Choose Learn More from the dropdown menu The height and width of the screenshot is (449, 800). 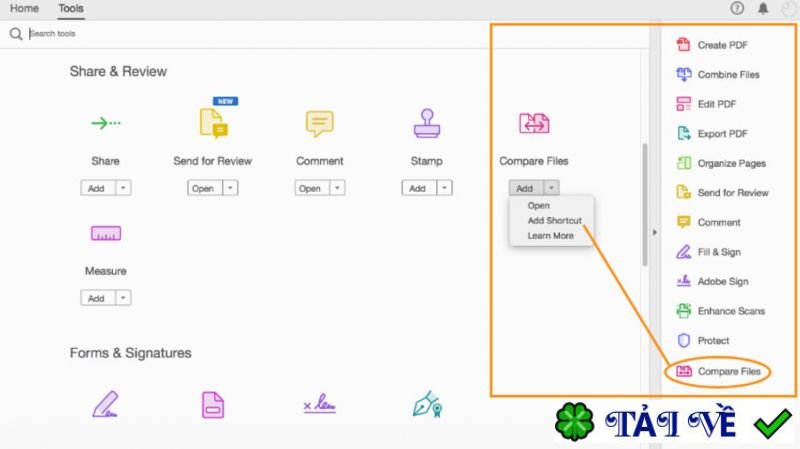[551, 236]
